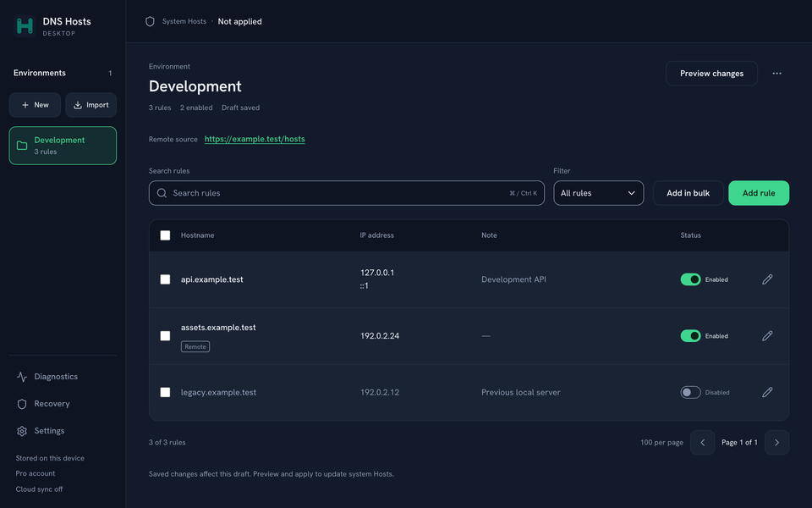
Task: Open the All rules filter dropdown
Action: (x=599, y=193)
